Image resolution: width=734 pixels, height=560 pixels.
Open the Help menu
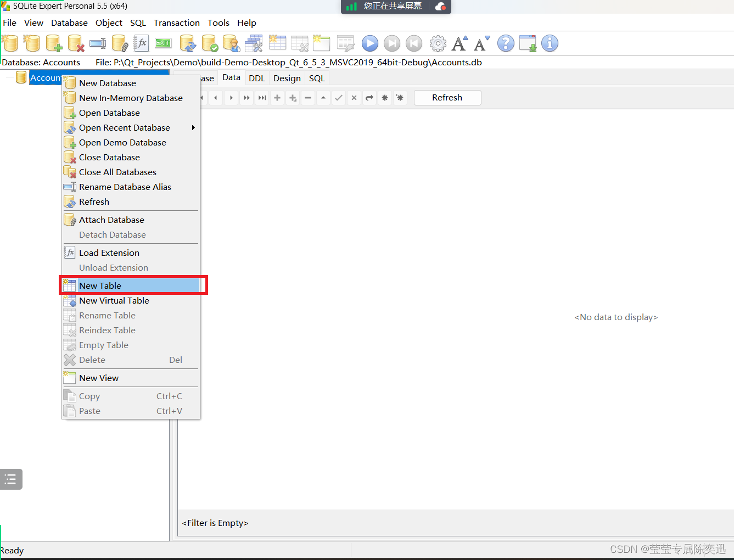tap(246, 23)
